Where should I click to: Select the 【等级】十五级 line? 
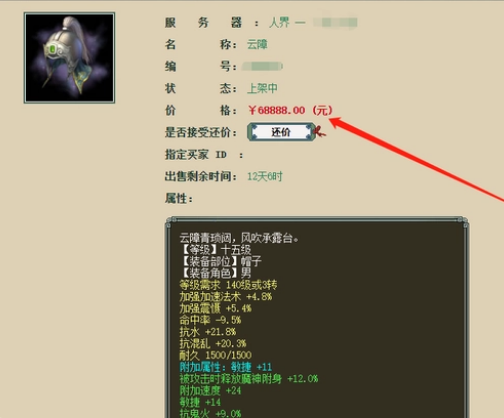(215, 250)
